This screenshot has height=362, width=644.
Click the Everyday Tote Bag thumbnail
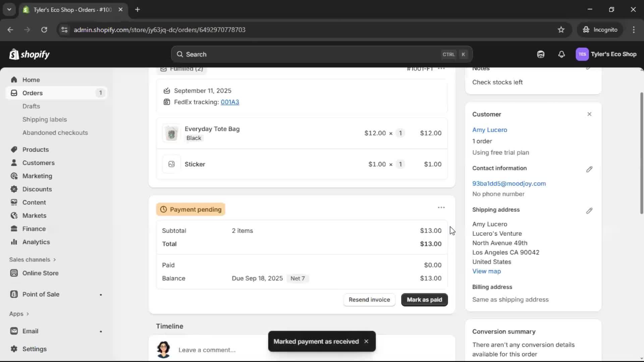click(171, 133)
